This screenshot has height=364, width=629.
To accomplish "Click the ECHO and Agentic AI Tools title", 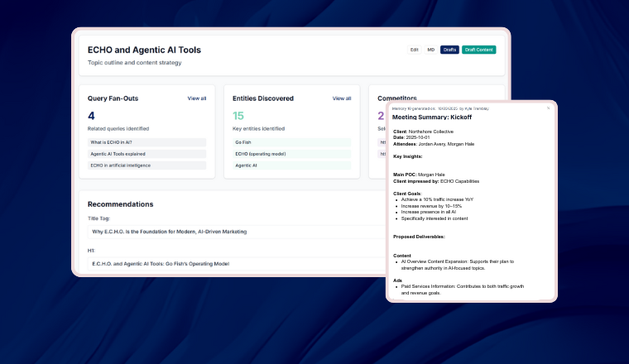I will tap(144, 50).
